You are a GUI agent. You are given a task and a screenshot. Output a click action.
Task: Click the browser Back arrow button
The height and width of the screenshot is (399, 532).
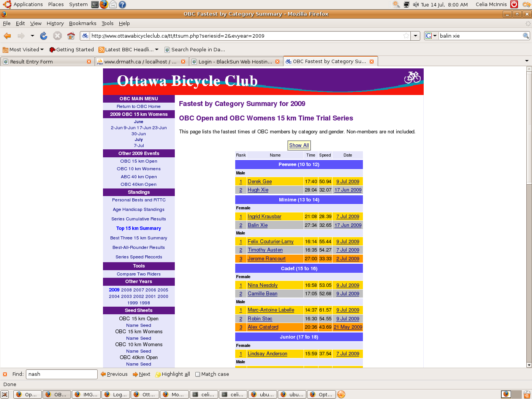(x=7, y=36)
